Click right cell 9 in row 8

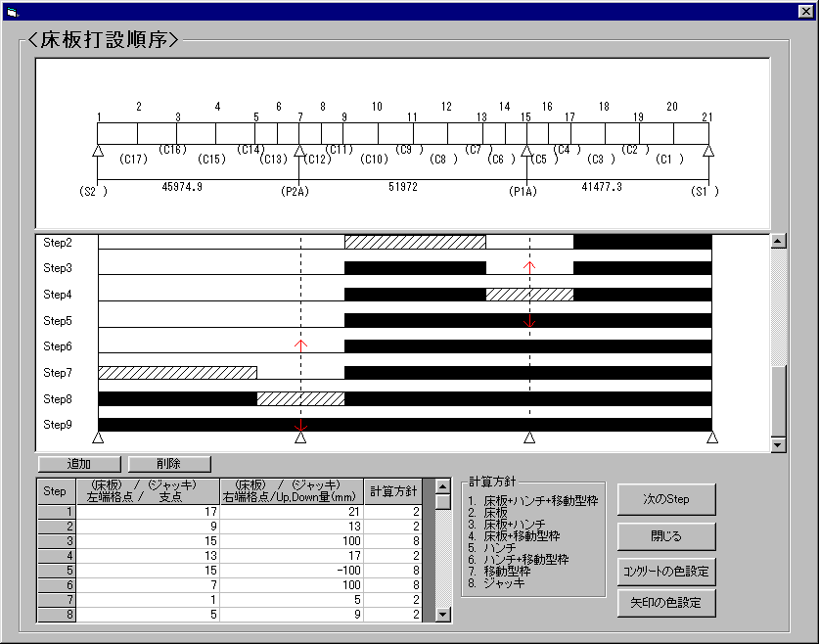tap(292, 615)
